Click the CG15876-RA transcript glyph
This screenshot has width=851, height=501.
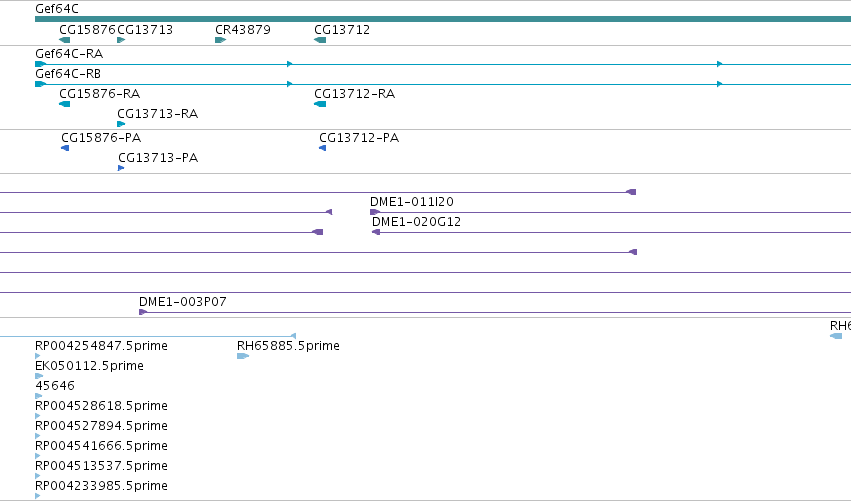tap(65, 104)
